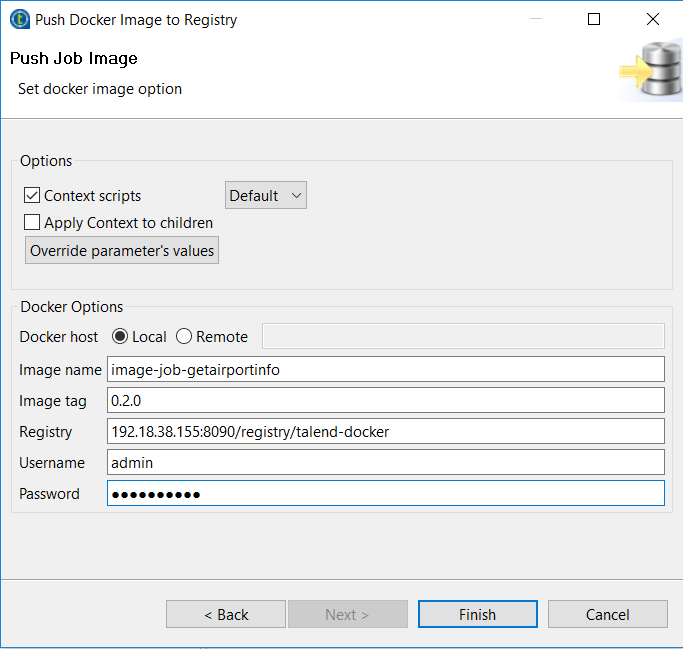
Task: Minimize the dialog window
Action: [x=535, y=19]
